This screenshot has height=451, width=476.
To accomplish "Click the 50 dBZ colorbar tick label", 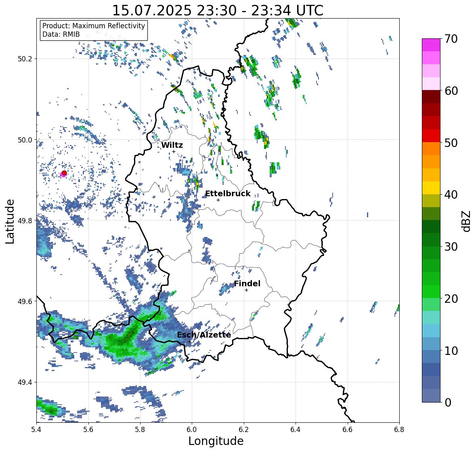I will [x=451, y=143].
